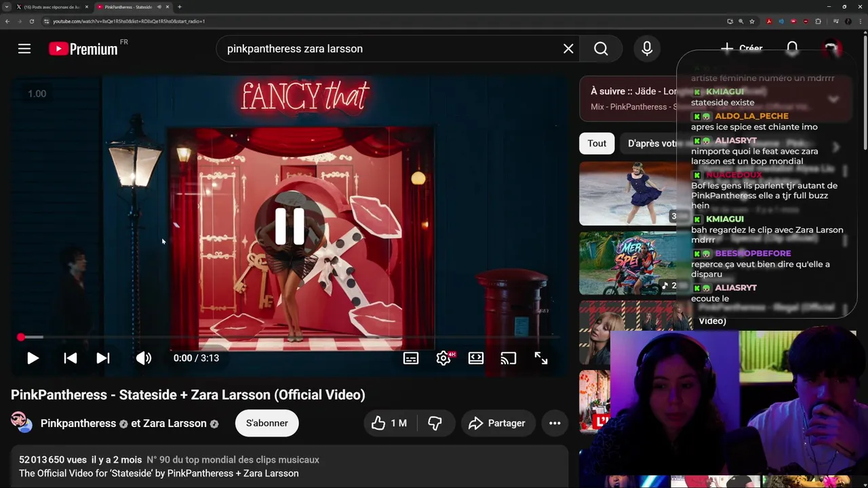
Task: Dislike the video
Action: [435, 423]
